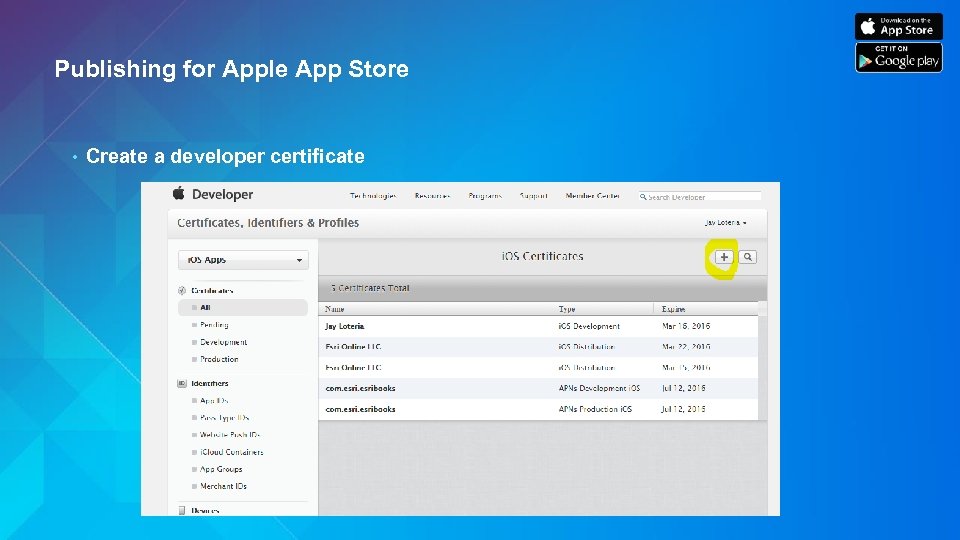Click the certificate list vertical scrollbar
The width and height of the screenshot is (960, 540).
coord(762,361)
